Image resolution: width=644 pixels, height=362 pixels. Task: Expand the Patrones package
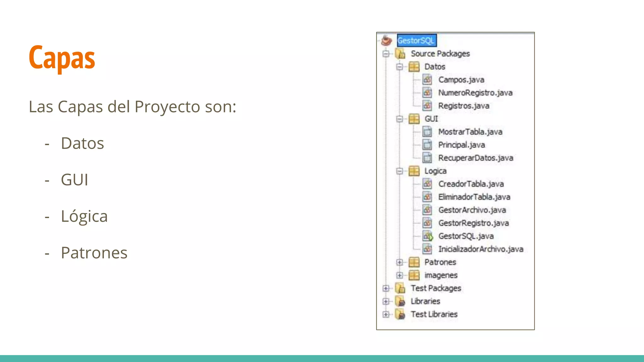[x=399, y=262]
